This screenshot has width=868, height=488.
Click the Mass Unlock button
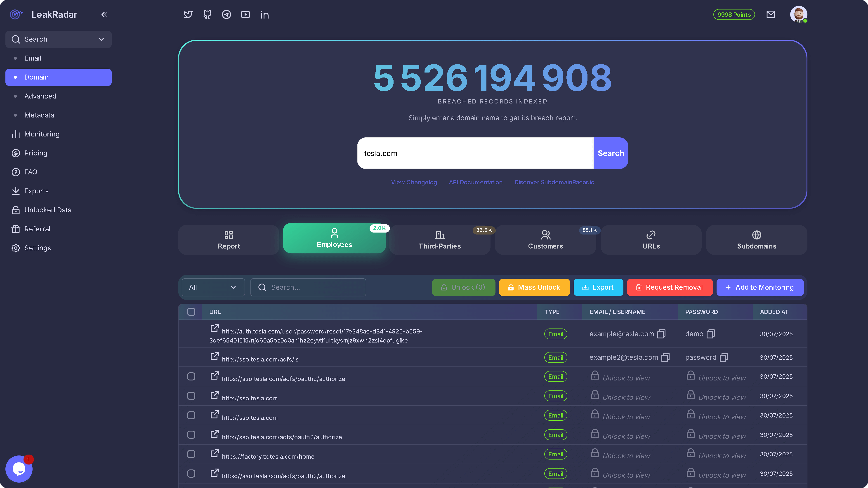534,287
